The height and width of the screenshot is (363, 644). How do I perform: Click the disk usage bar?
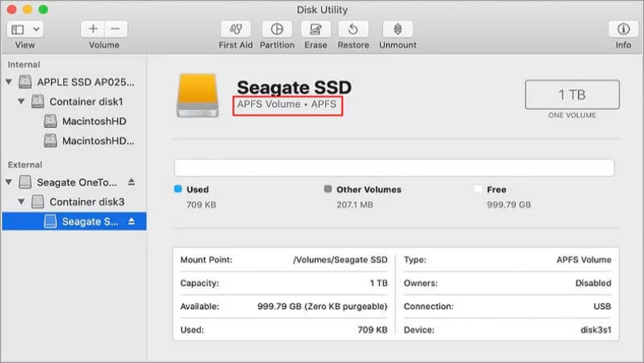coord(394,168)
